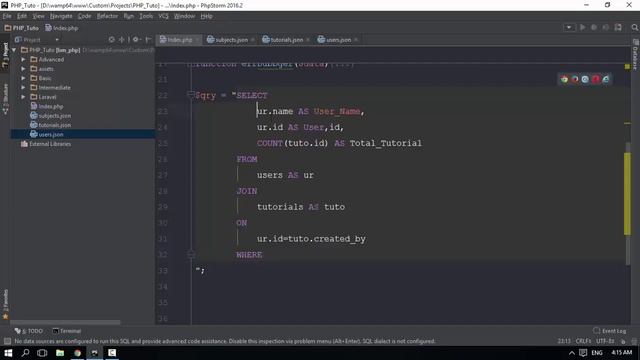Open the View menu
The height and width of the screenshot is (360, 640).
pyautogui.click(x=38, y=16)
